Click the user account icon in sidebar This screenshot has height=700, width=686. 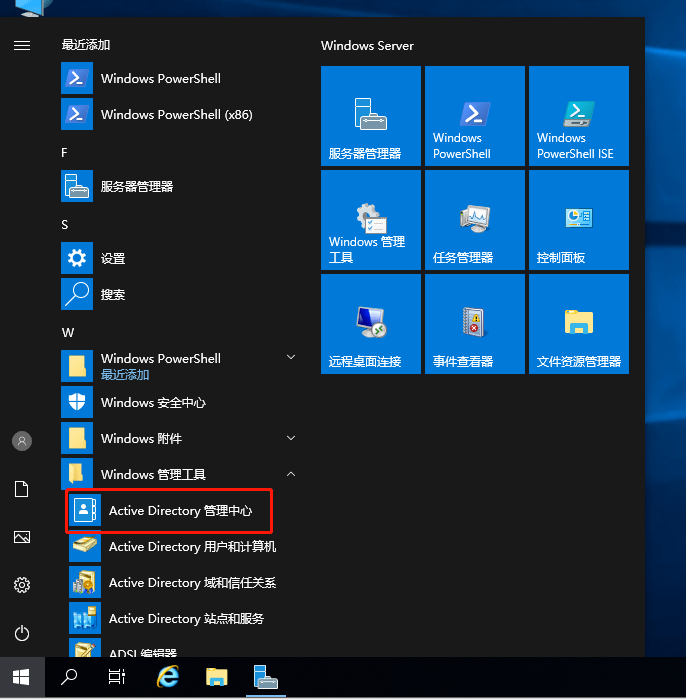tap(22, 441)
